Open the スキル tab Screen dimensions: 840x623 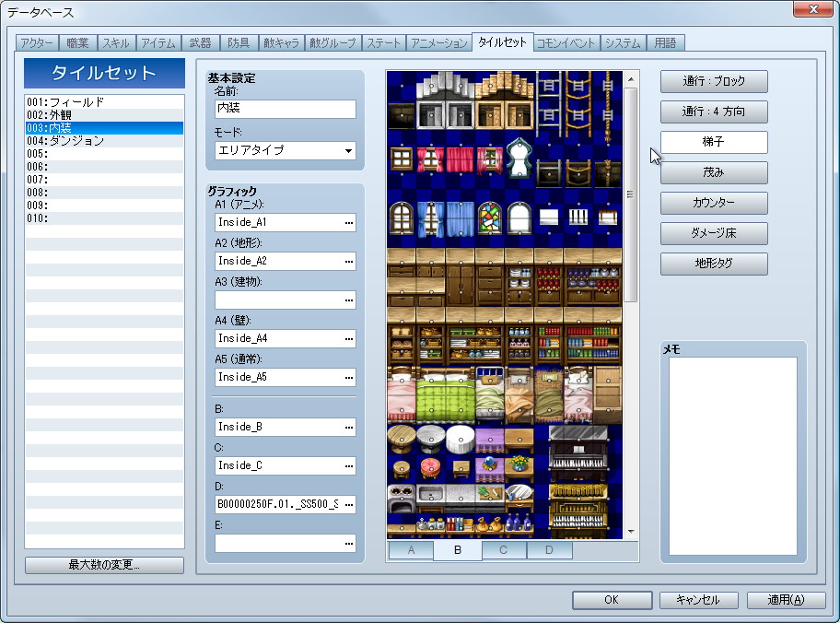[116, 43]
